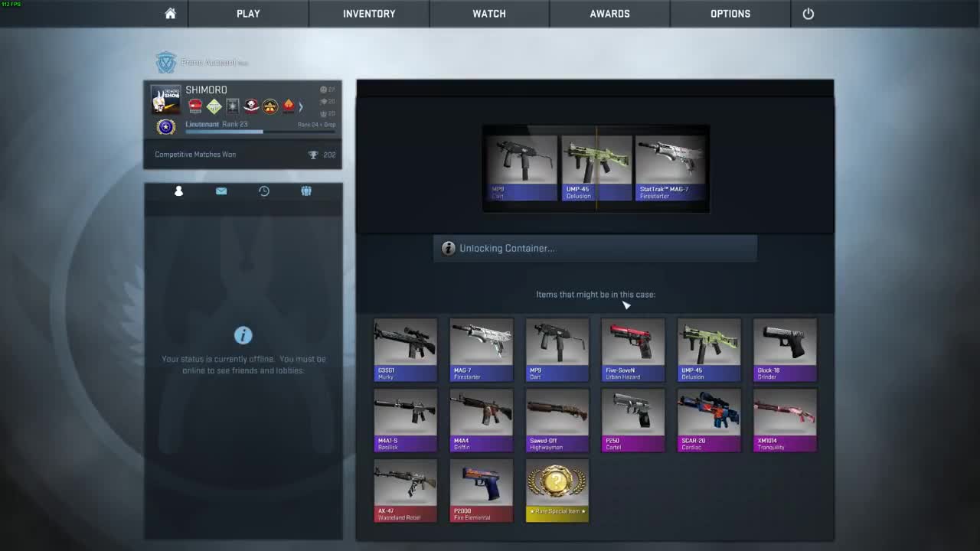Viewport: 980px width, 551px height.
Task: Show more medals with the arrow
Action: pyautogui.click(x=301, y=106)
